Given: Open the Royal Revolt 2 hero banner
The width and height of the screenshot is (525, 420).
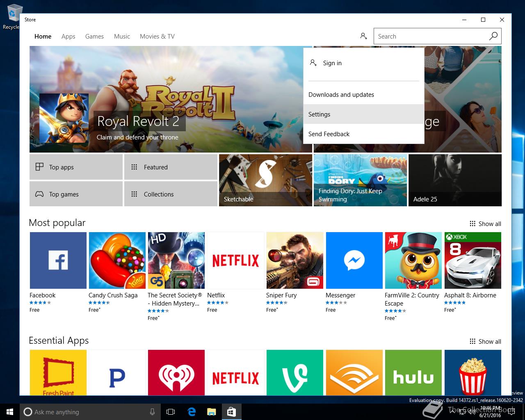Looking at the screenshot, I should [171, 99].
